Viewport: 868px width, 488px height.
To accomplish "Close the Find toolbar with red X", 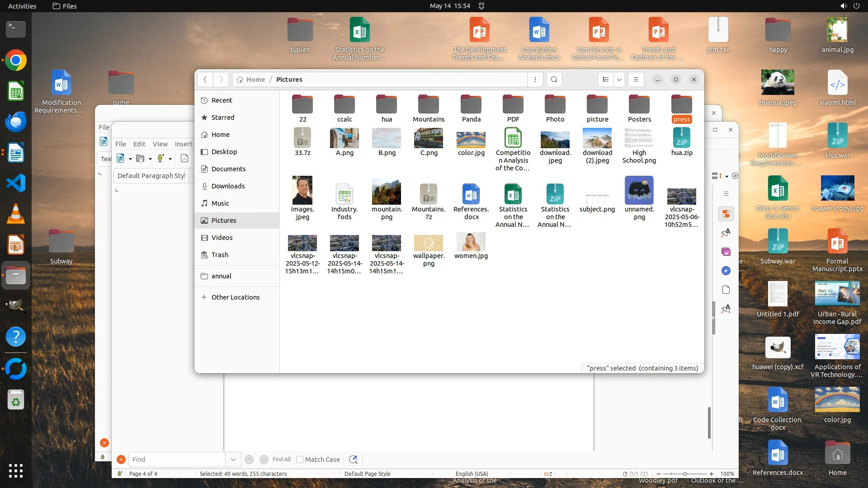I will [x=121, y=460].
